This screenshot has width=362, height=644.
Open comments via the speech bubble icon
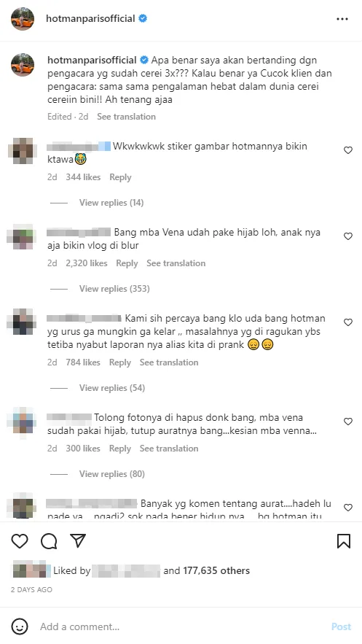pos(49,541)
